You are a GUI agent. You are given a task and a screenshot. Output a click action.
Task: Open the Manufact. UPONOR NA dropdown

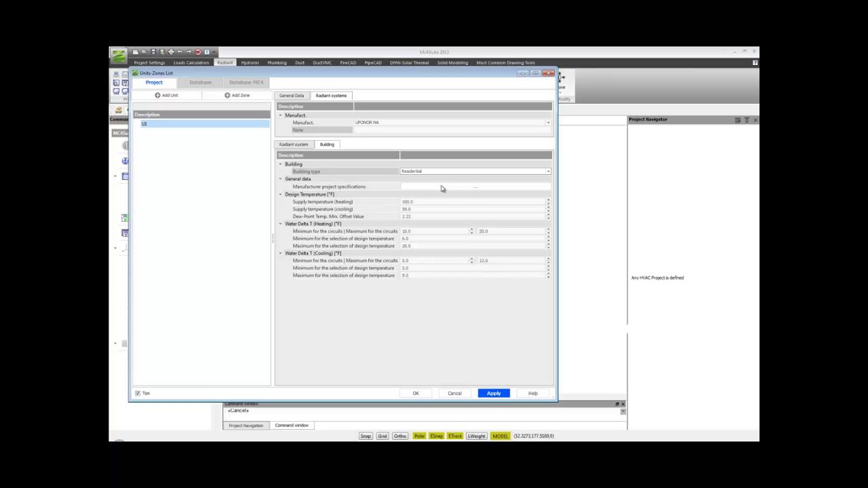tap(548, 123)
